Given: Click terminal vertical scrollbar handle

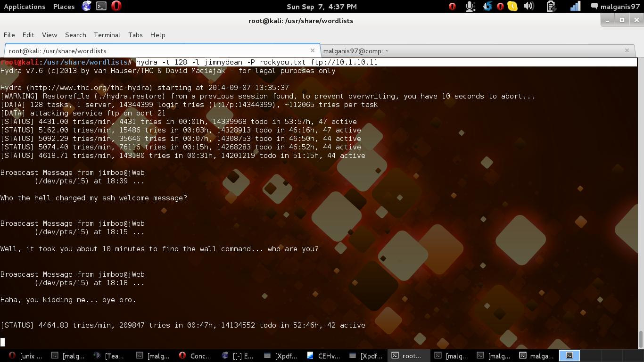Looking at the screenshot, I should pos(640,339).
